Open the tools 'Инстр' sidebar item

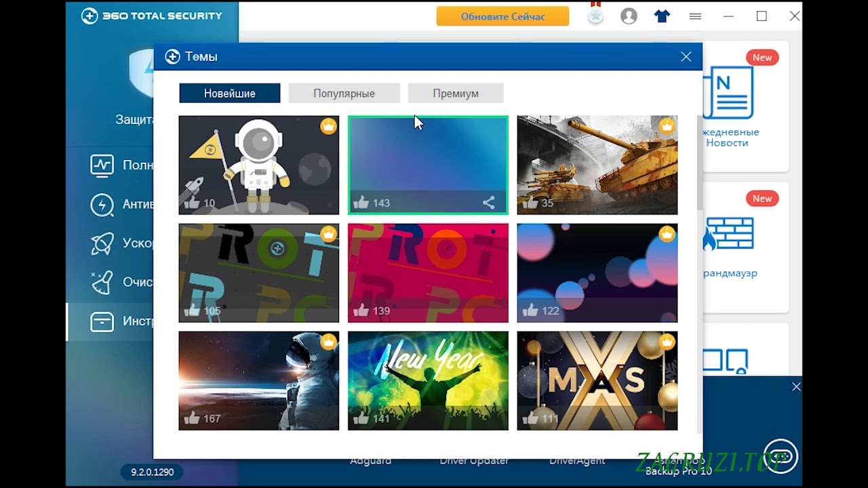111,321
